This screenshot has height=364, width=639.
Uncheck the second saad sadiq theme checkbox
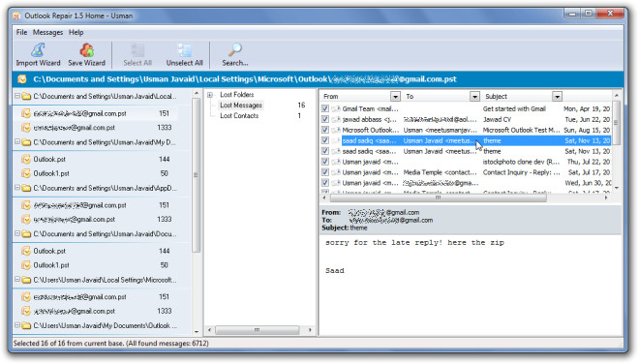[324, 151]
